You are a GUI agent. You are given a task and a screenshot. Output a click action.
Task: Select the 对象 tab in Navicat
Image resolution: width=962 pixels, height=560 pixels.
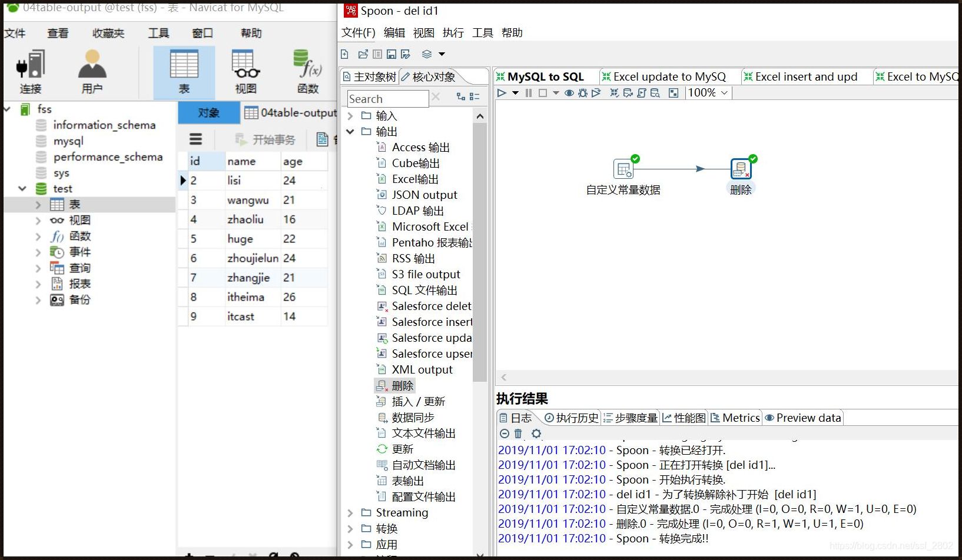(x=209, y=113)
